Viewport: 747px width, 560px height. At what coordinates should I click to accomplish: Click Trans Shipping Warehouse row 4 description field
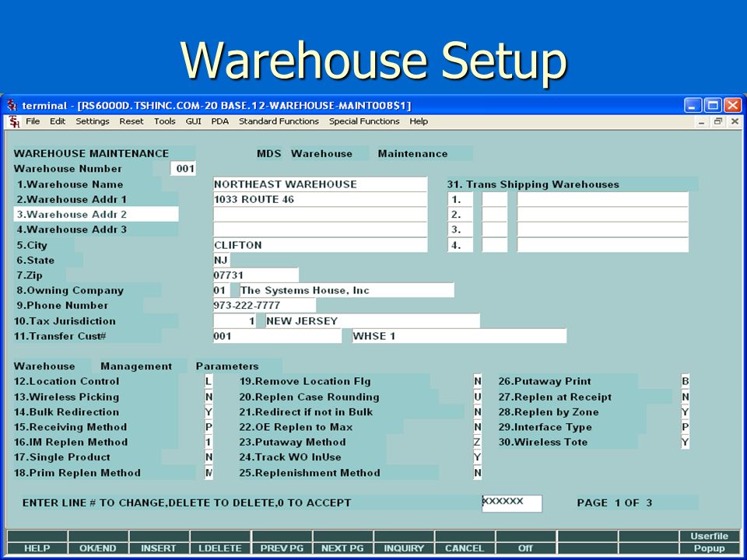pyautogui.click(x=602, y=245)
